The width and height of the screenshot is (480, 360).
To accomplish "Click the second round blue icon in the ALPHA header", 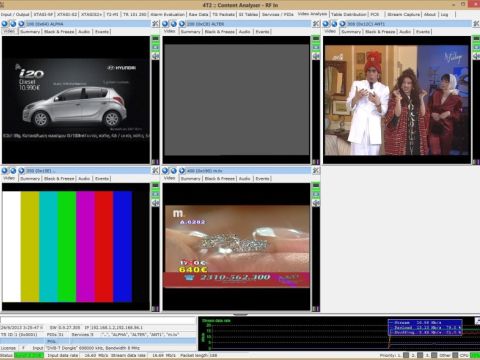I will click(x=13, y=24).
